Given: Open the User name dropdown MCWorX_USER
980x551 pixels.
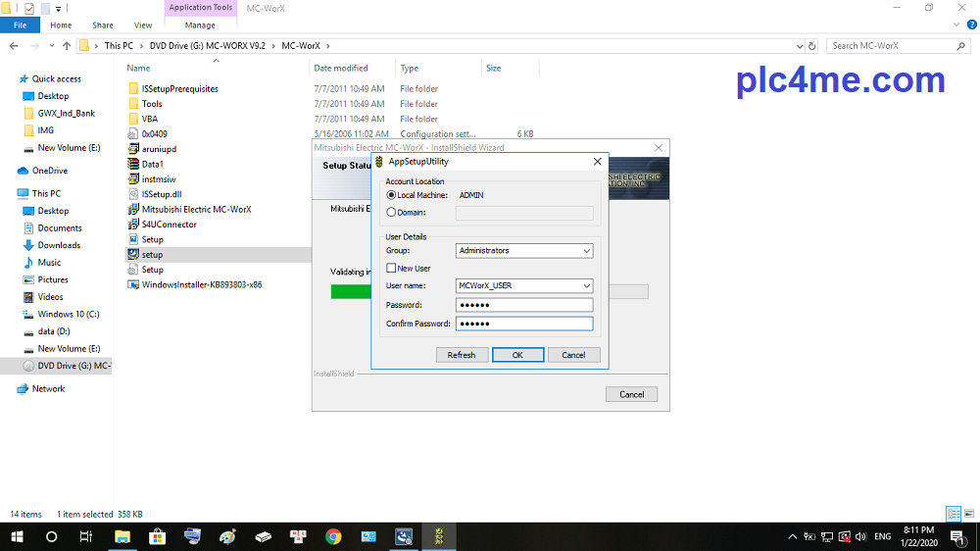Looking at the screenshot, I should pos(523,286).
